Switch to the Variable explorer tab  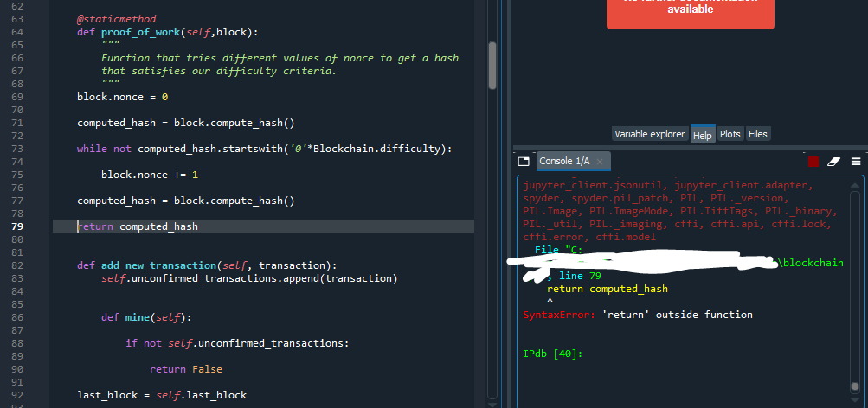(650, 134)
